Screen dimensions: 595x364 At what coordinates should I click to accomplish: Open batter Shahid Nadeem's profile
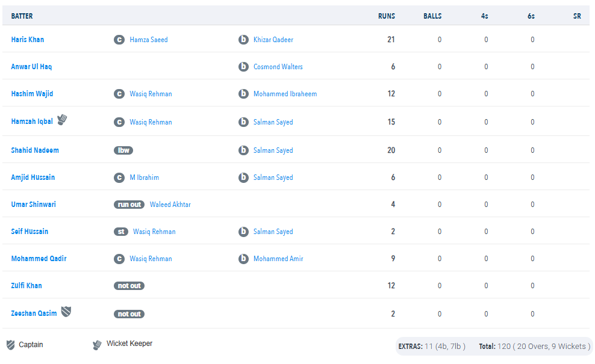point(35,150)
